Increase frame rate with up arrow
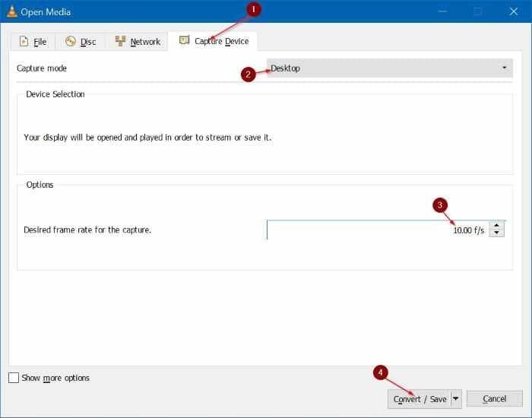Viewport: 532px width, 418px height. click(497, 225)
